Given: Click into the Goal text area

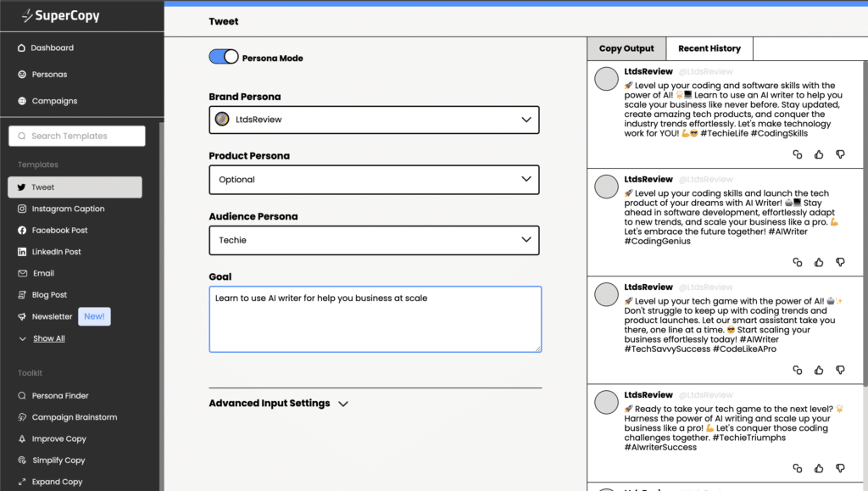Looking at the screenshot, I should (x=374, y=319).
